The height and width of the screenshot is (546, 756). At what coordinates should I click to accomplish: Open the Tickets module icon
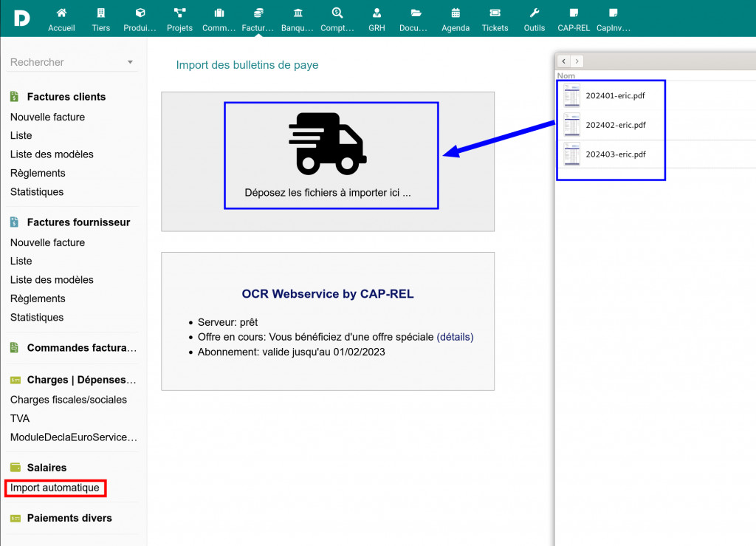(x=495, y=13)
